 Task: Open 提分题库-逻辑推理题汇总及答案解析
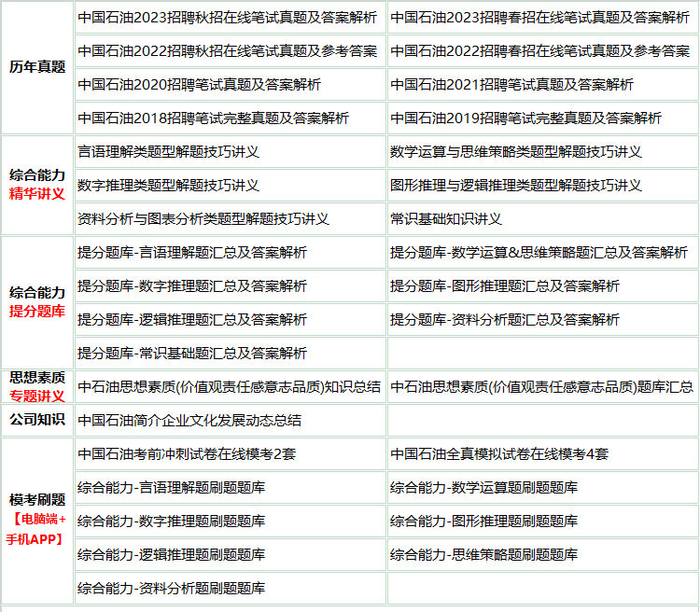point(192,320)
